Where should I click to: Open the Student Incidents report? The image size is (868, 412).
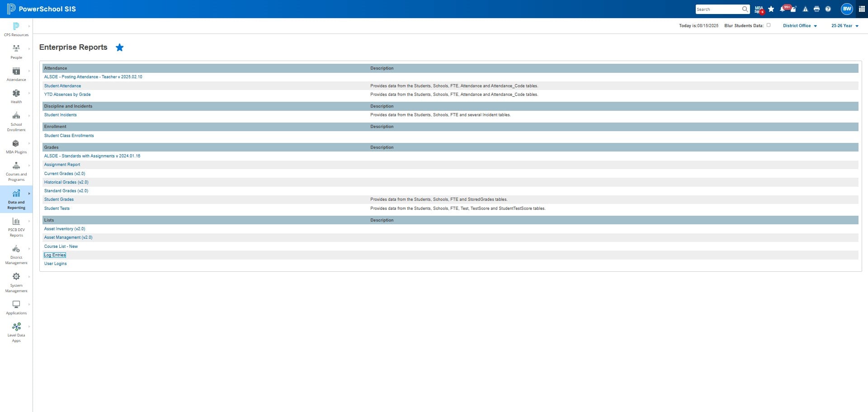point(60,115)
